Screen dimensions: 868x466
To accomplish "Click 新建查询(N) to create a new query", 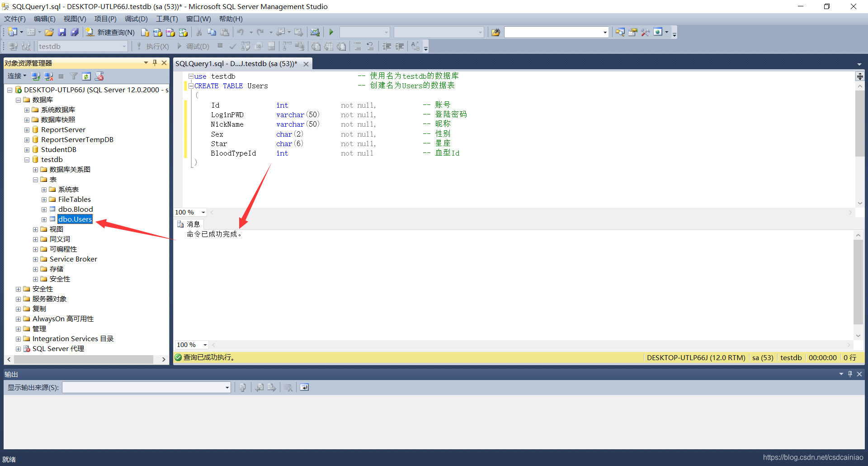I will click(x=110, y=32).
